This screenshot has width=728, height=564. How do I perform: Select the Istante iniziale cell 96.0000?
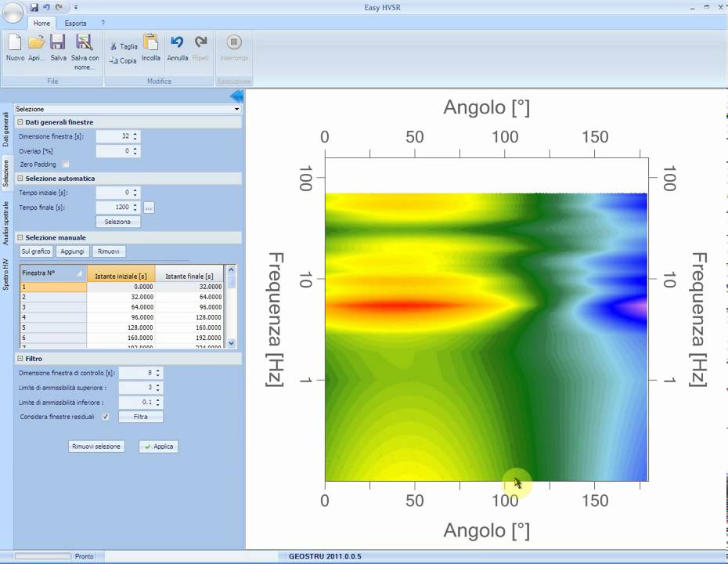coord(121,317)
